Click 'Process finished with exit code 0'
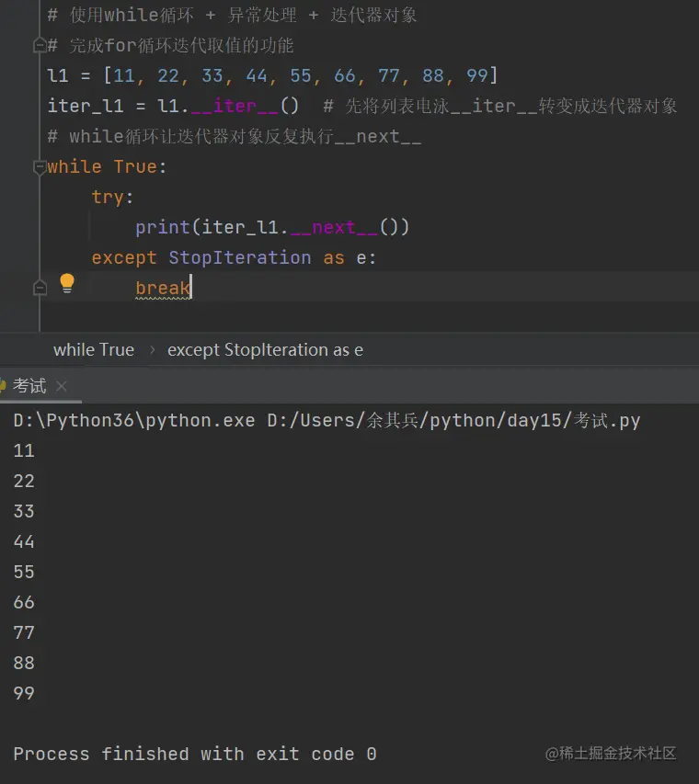This screenshot has width=699, height=784. (x=195, y=754)
